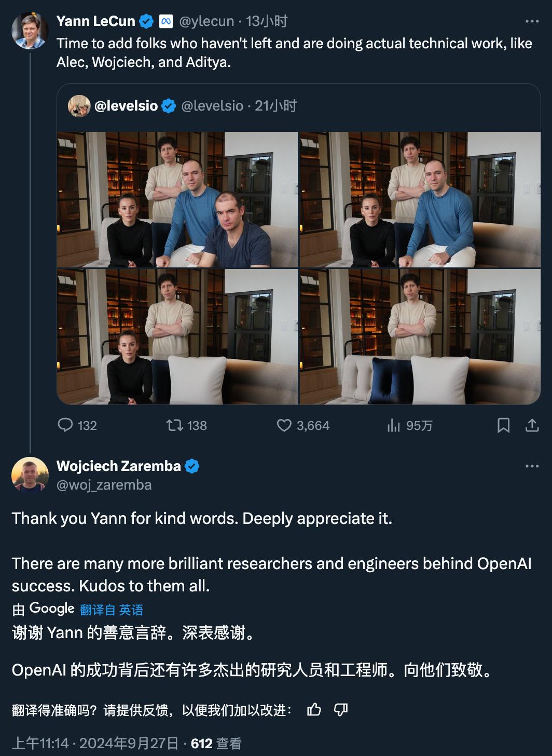Viewport: 552px width, 756px height.
Task: Bookmark Yann LeCun's tweet
Action: [x=503, y=426]
